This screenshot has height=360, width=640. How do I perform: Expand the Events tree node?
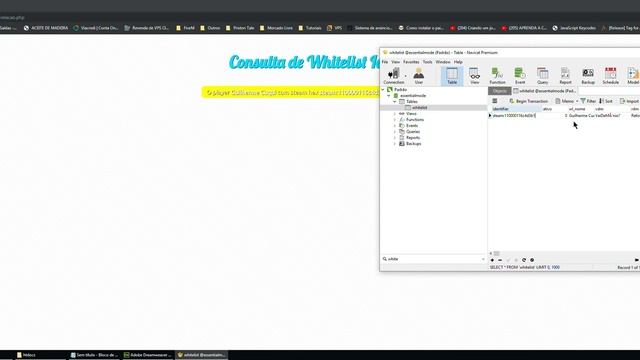[395, 126]
